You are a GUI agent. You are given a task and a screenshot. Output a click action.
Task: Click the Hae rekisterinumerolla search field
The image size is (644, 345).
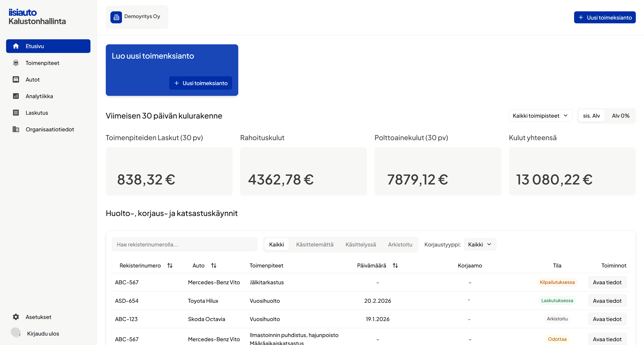185,244
